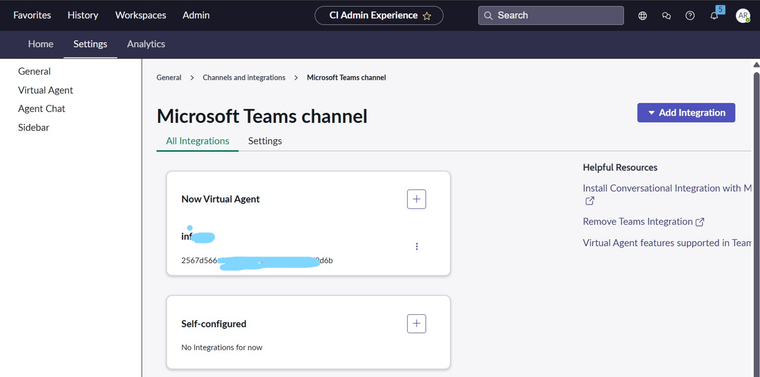Click the AR user avatar
Screen dimensions: 760x377
point(743,16)
